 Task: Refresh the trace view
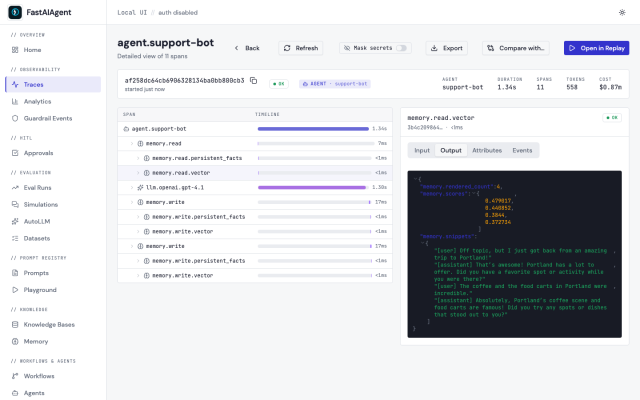[x=301, y=48]
